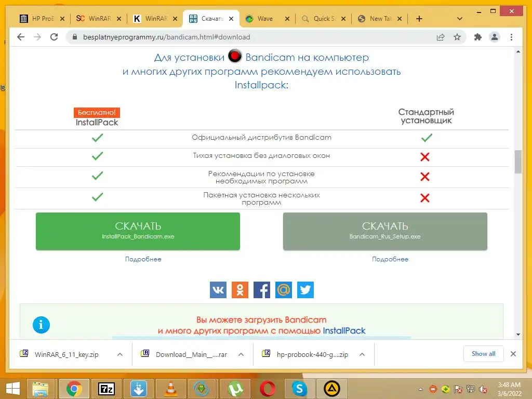Expand options for Download__Main rar

coord(241,354)
